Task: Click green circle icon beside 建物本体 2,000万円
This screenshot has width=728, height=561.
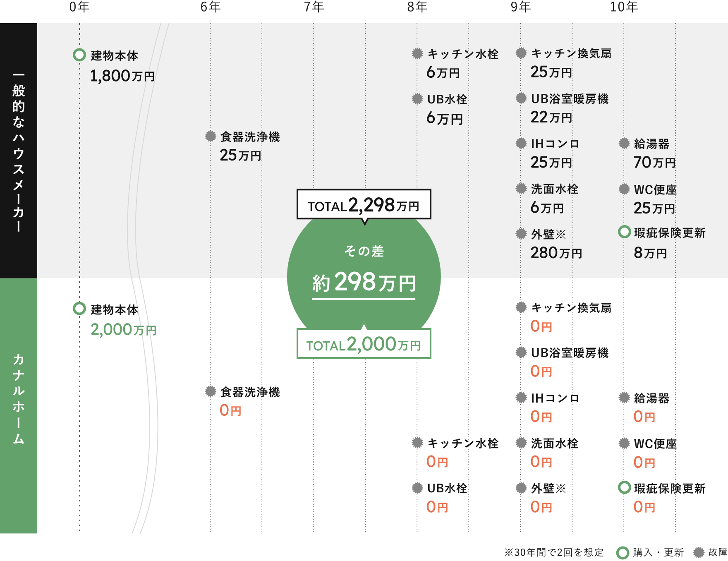Action: click(x=79, y=309)
